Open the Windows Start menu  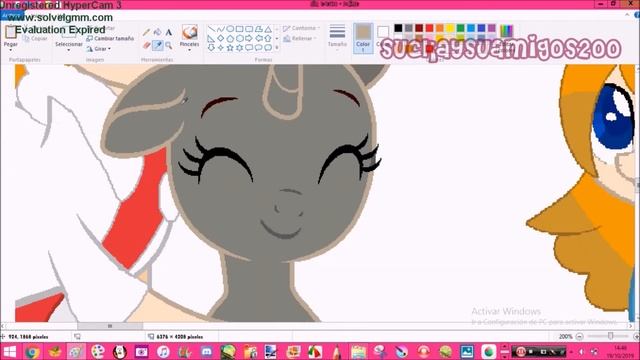(x=10, y=351)
